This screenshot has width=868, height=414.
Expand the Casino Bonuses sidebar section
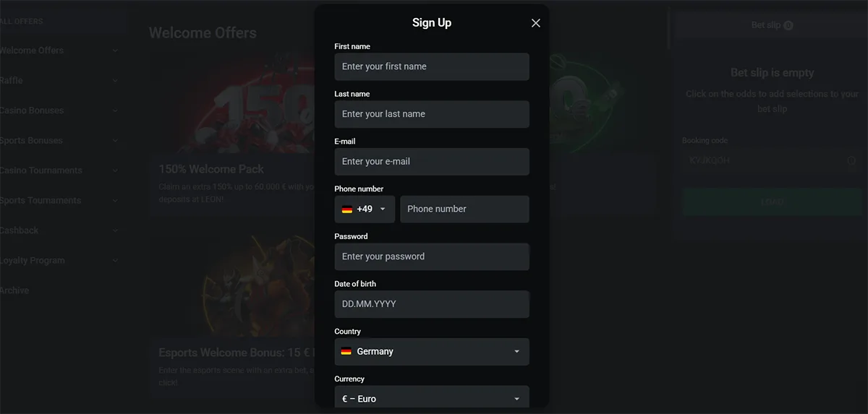116,111
